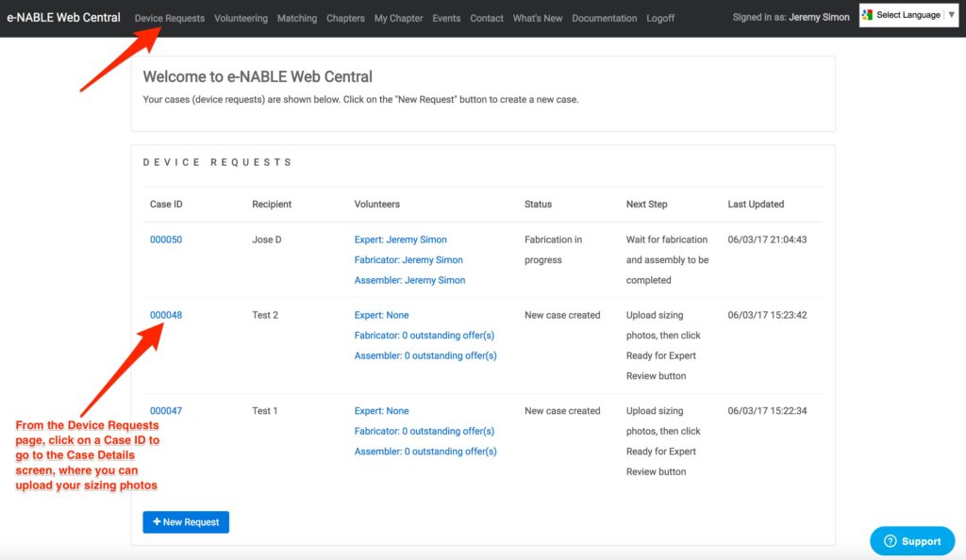This screenshot has width=966, height=560.
Task: Click Expert: None for Test 2
Action: [x=381, y=315]
